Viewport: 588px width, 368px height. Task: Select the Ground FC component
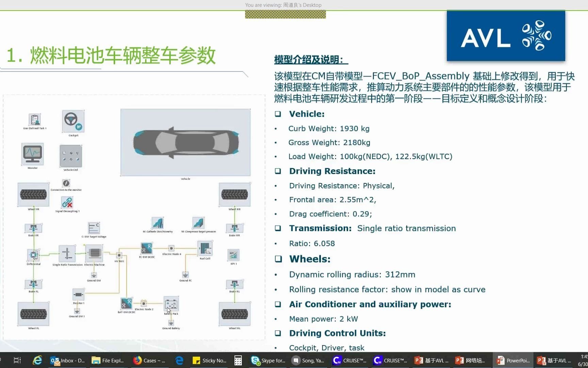pos(185,275)
